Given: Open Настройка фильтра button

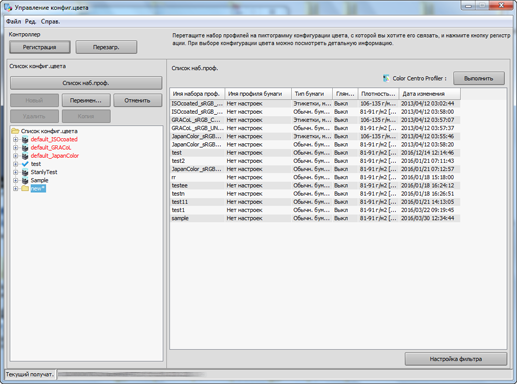Looking at the screenshot, I should point(456,359).
